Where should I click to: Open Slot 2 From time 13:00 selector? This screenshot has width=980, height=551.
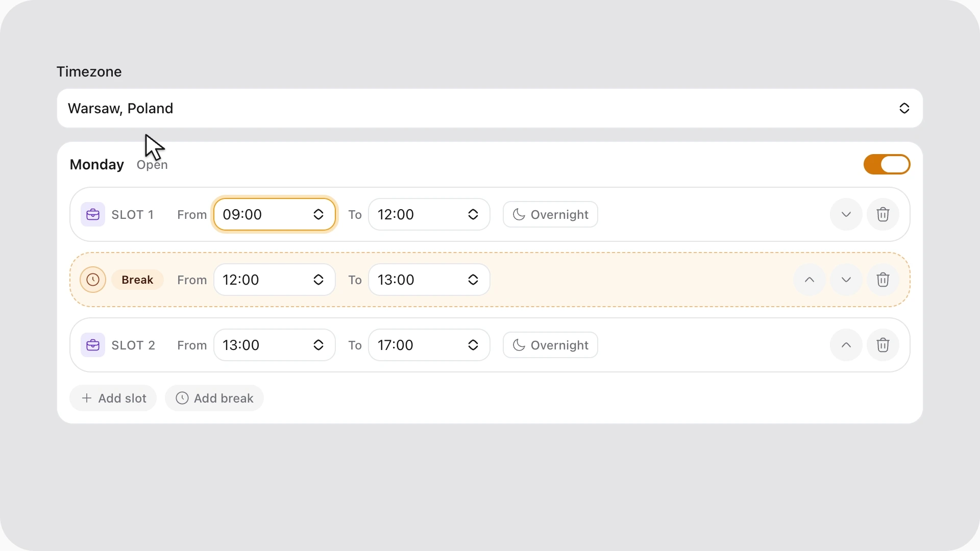coord(275,345)
